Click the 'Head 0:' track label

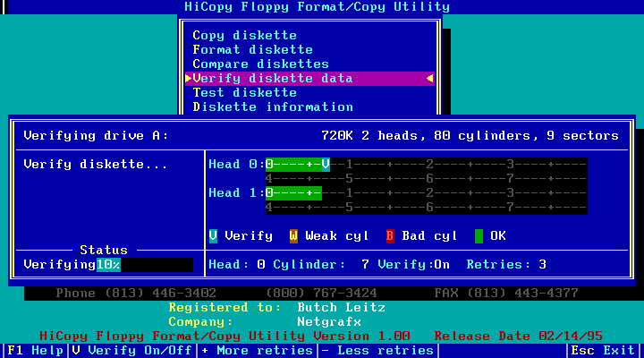[x=236, y=165]
